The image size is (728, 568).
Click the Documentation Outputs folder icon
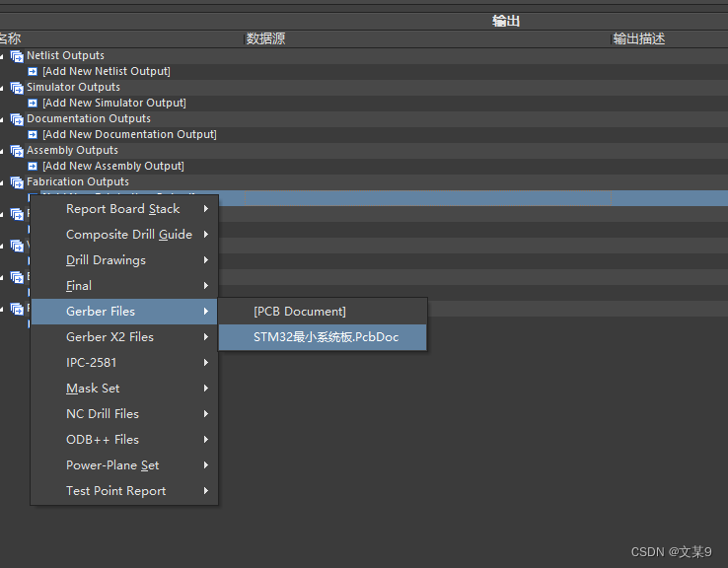tap(17, 119)
